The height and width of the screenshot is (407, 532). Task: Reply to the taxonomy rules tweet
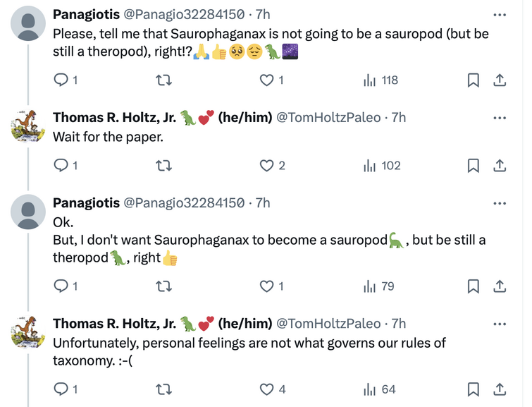66,389
